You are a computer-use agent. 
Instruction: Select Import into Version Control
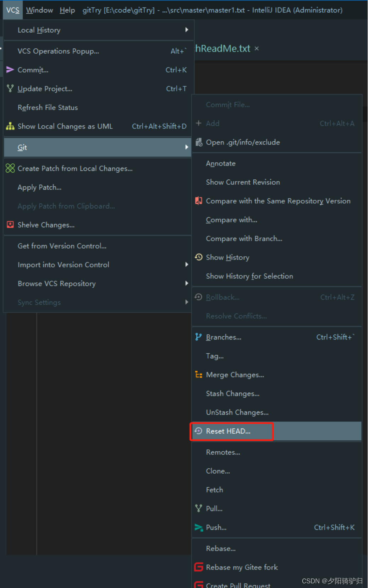point(98,265)
